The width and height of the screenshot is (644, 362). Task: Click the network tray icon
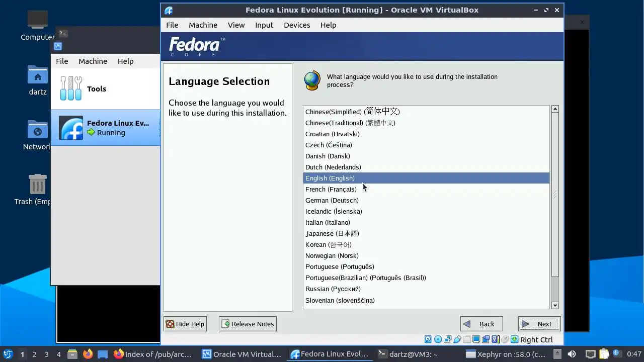click(591, 354)
